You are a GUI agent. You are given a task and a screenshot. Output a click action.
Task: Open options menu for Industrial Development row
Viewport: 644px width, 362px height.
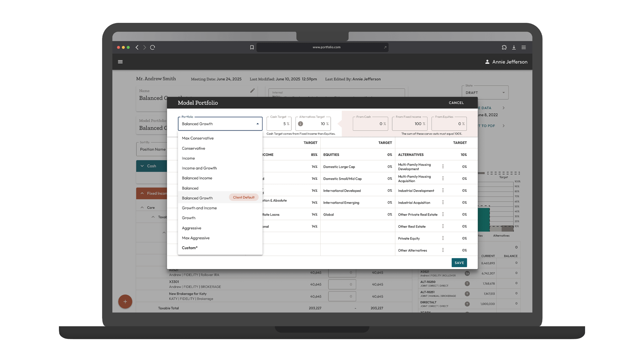pyautogui.click(x=443, y=190)
